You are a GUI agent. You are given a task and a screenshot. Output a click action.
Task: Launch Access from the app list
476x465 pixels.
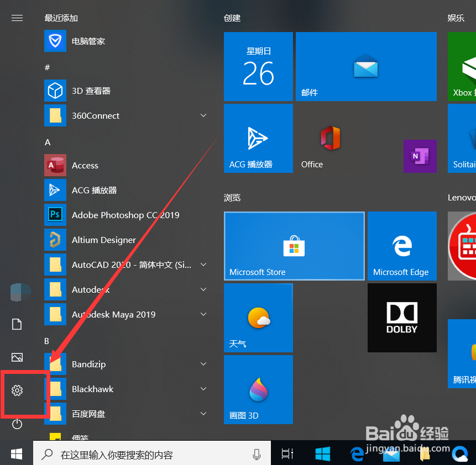[126, 165]
